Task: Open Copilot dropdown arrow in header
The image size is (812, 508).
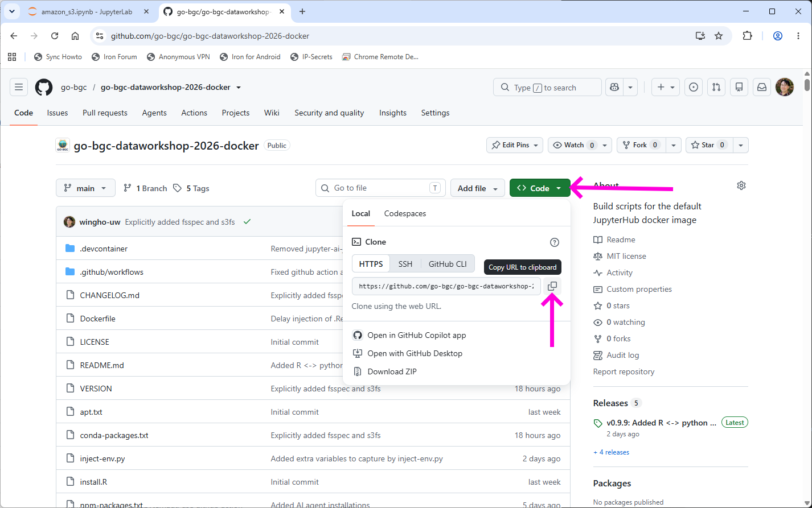Action: pos(630,87)
